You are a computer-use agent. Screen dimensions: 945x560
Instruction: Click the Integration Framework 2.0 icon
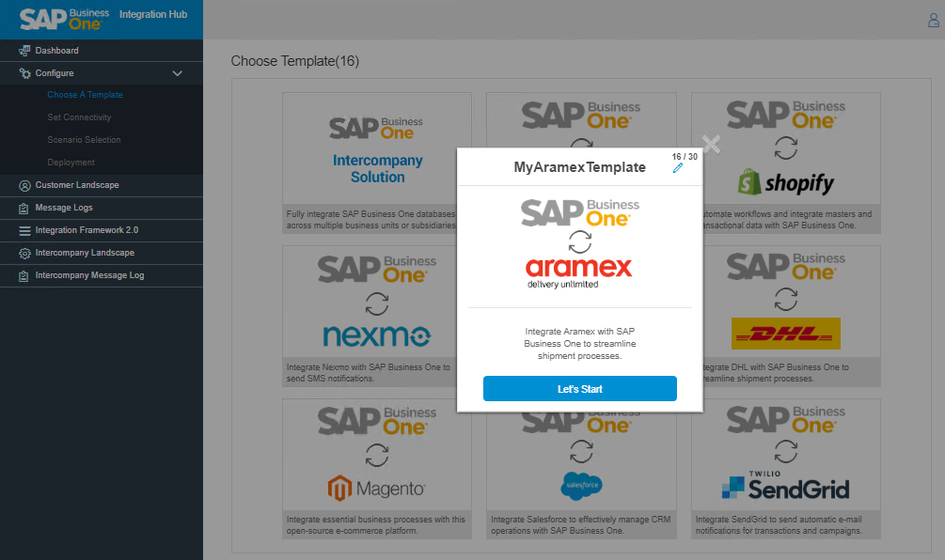pyautogui.click(x=24, y=230)
